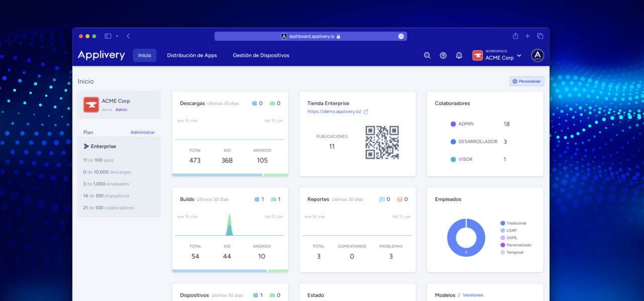Toggle the LDAP legend item in Empleados
This screenshot has width=644, height=301.
pyautogui.click(x=511, y=230)
